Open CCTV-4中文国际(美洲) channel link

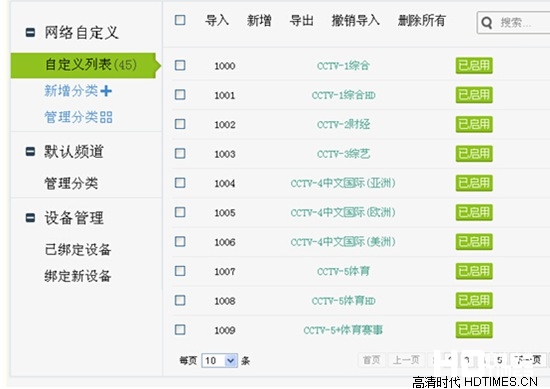pos(343,242)
